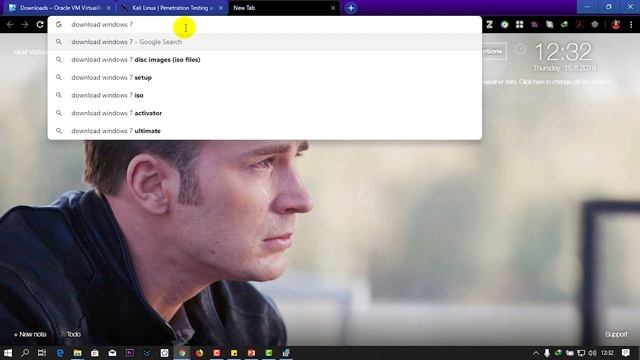
Task: Open the Support link
Action: pos(616,334)
